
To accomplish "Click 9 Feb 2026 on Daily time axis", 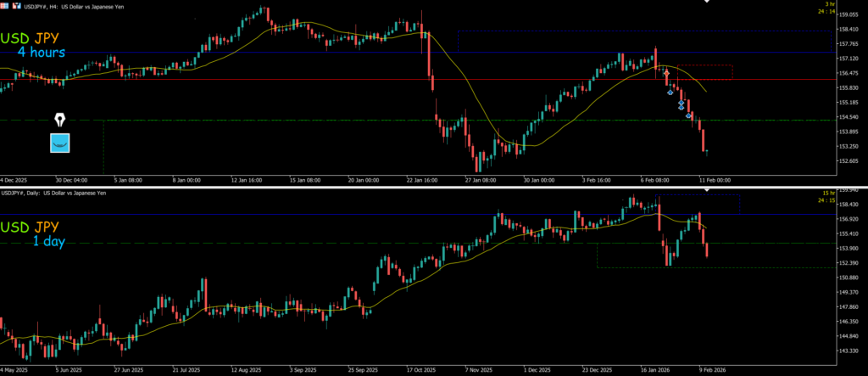I will click(709, 370).
